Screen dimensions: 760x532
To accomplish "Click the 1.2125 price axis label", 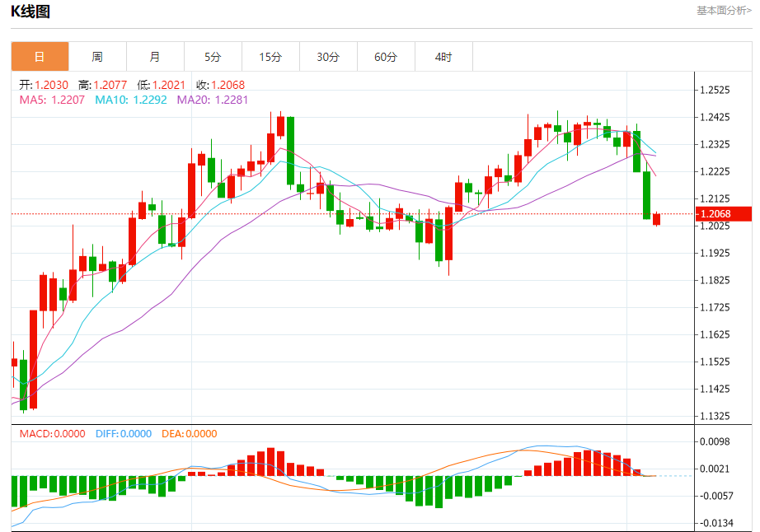I will pos(715,198).
